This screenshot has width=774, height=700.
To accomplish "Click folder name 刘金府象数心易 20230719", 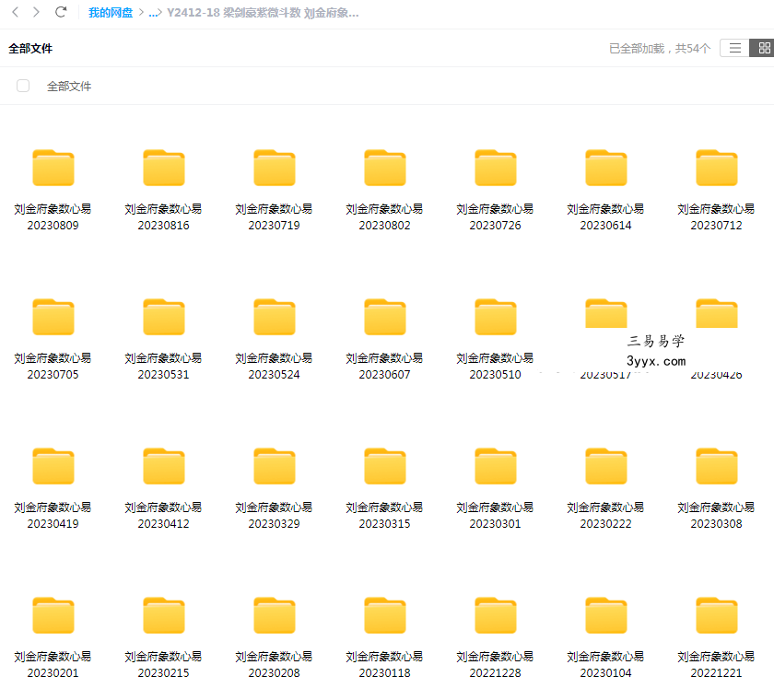I will coord(274,217).
